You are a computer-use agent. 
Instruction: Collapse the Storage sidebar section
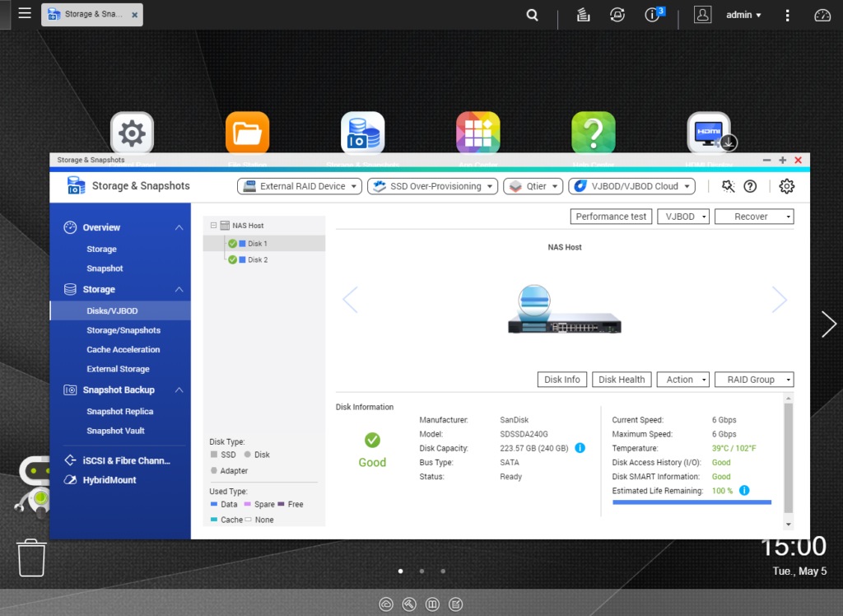[179, 289]
